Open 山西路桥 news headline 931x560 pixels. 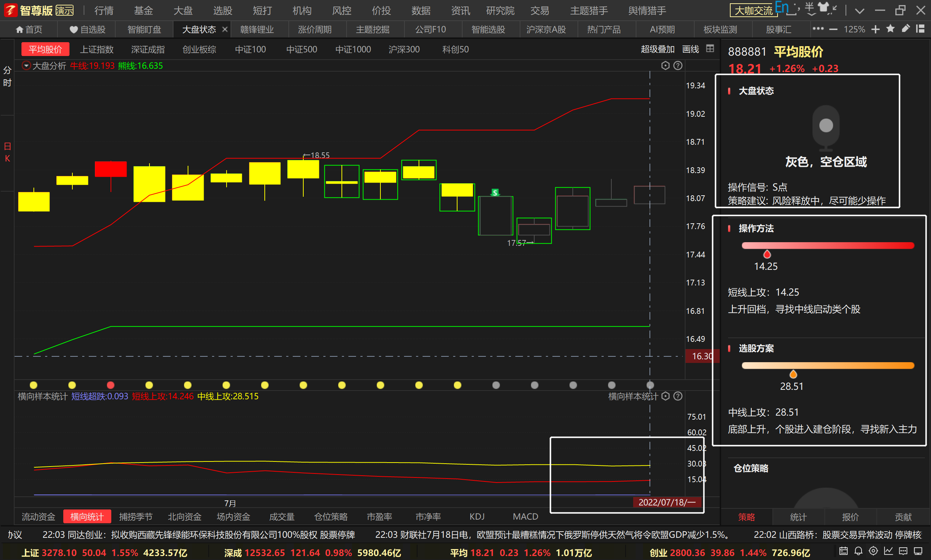pos(838,535)
